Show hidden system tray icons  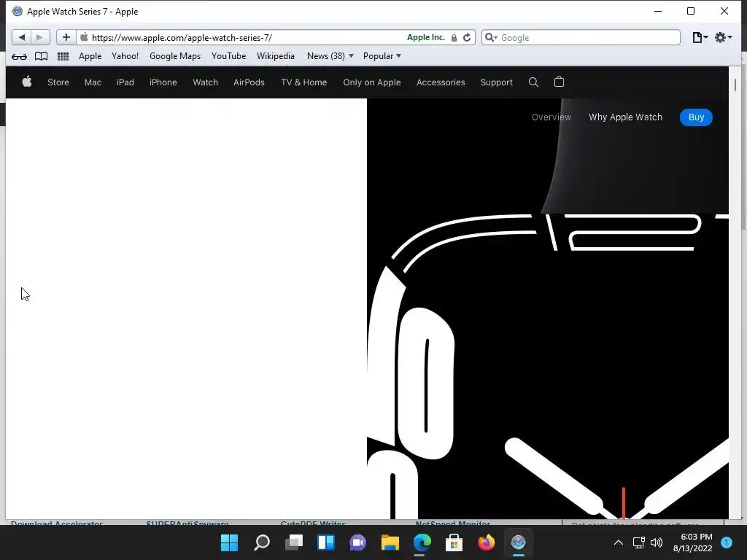point(619,542)
